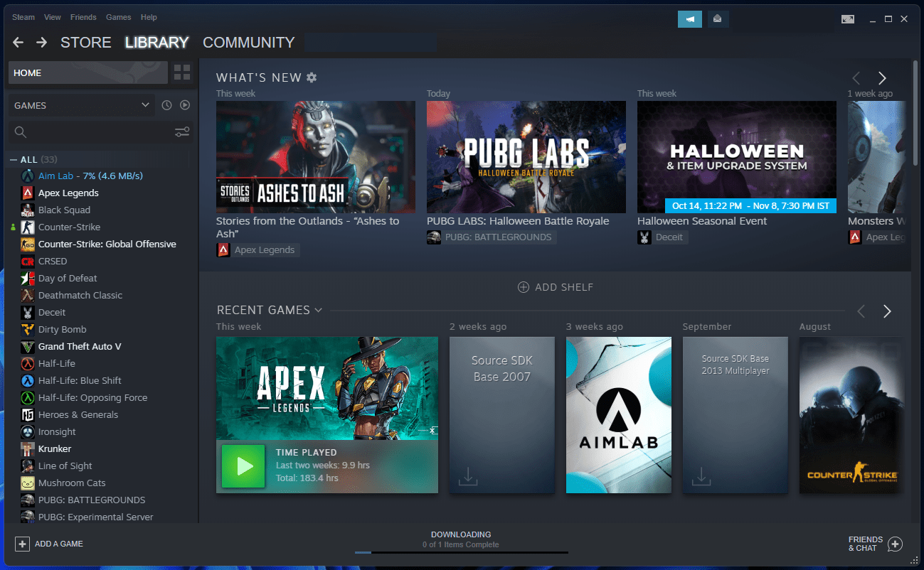Viewport: 924px width, 570px height.
Task: Open the Help menu
Action: click(x=149, y=17)
